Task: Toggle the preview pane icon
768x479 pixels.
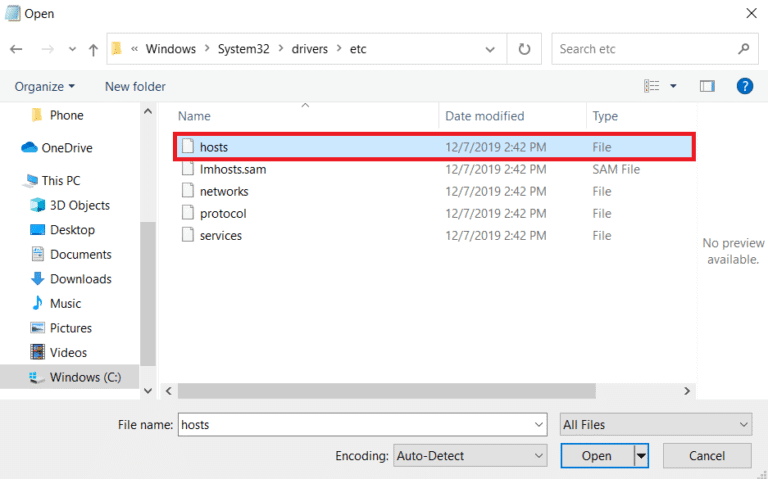Action: pos(707,87)
